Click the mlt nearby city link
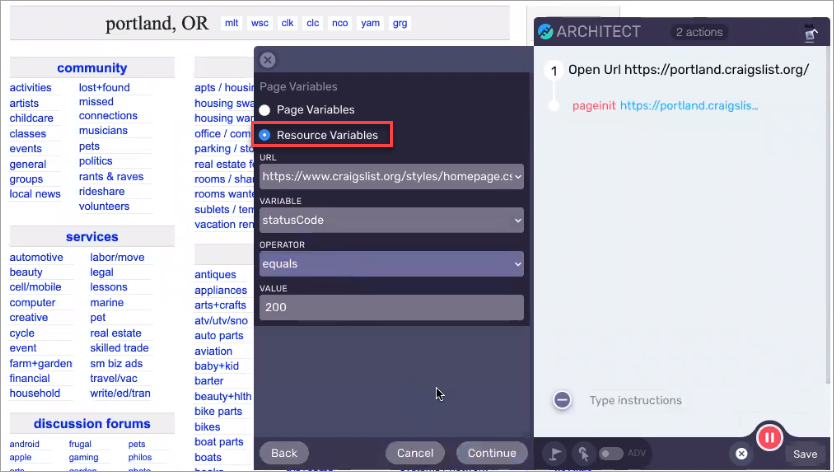Viewport: 834px width, 472px height. click(231, 23)
